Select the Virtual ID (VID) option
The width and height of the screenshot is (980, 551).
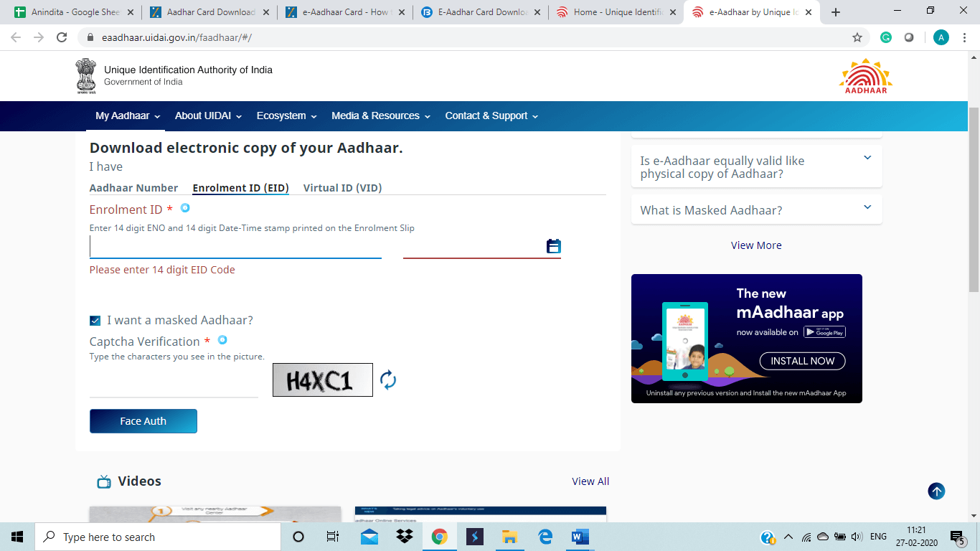[x=342, y=188]
